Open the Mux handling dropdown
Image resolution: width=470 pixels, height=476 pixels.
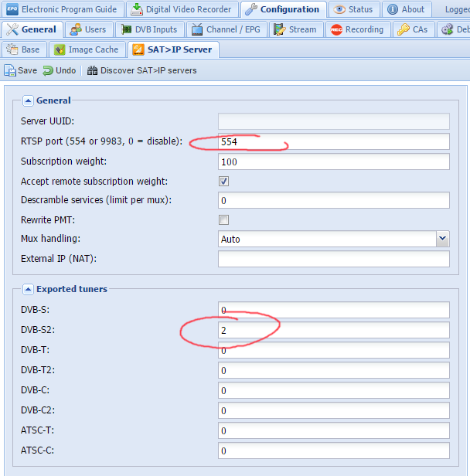442,239
